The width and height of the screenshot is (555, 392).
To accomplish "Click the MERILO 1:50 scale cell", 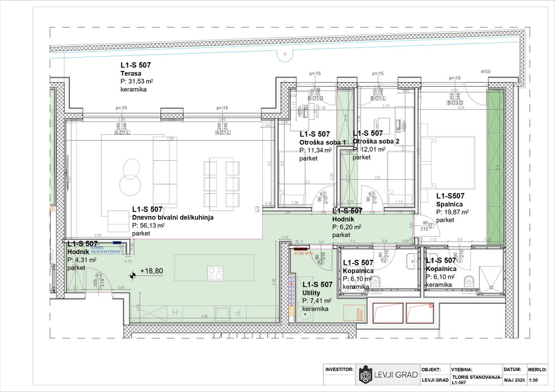I will coord(537,375).
